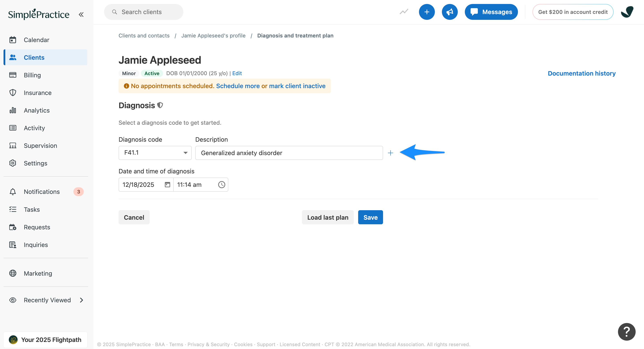Click Edit link next to DOB

click(x=237, y=73)
